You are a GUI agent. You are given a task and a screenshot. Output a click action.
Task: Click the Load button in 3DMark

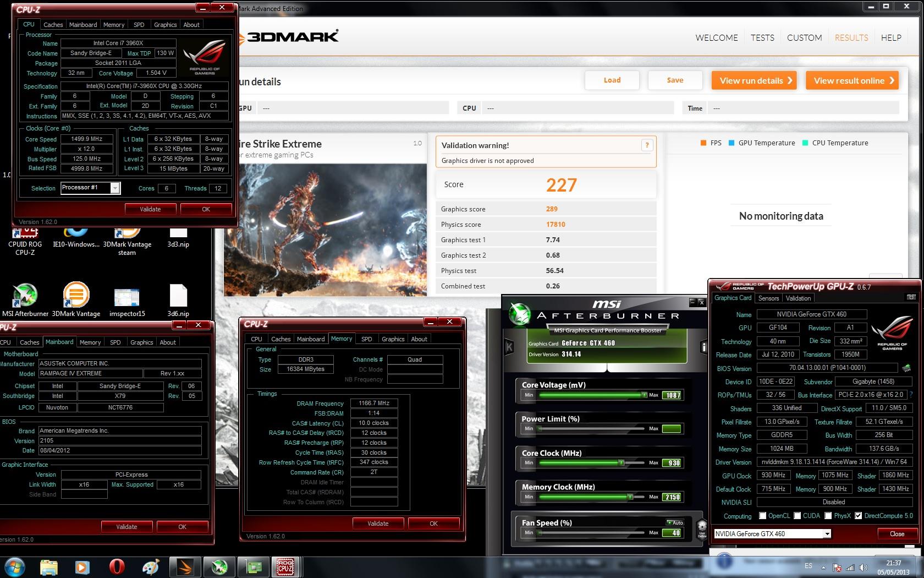(x=612, y=80)
